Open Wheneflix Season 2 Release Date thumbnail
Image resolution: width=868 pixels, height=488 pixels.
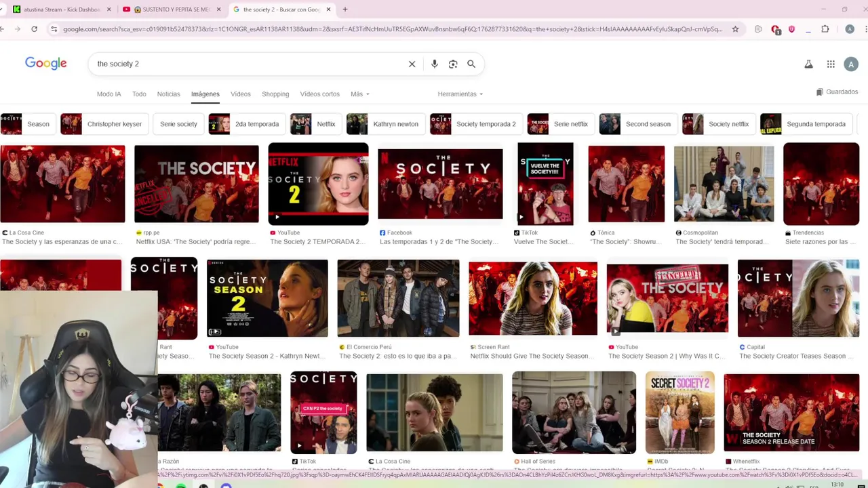(x=791, y=413)
